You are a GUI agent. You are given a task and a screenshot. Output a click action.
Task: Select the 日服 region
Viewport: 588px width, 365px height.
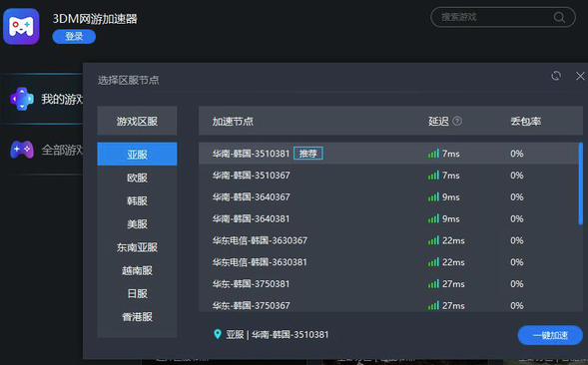pyautogui.click(x=137, y=293)
